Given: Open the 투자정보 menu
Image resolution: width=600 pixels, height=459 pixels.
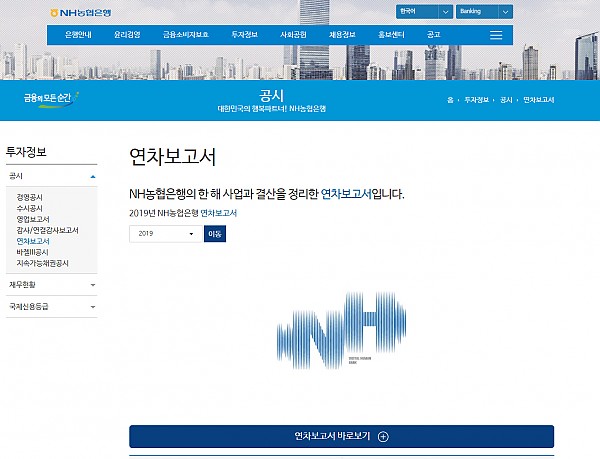Looking at the screenshot, I should point(245,35).
